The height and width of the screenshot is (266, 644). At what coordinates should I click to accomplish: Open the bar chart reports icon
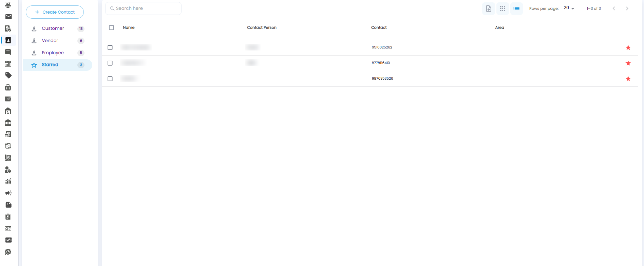point(8,181)
